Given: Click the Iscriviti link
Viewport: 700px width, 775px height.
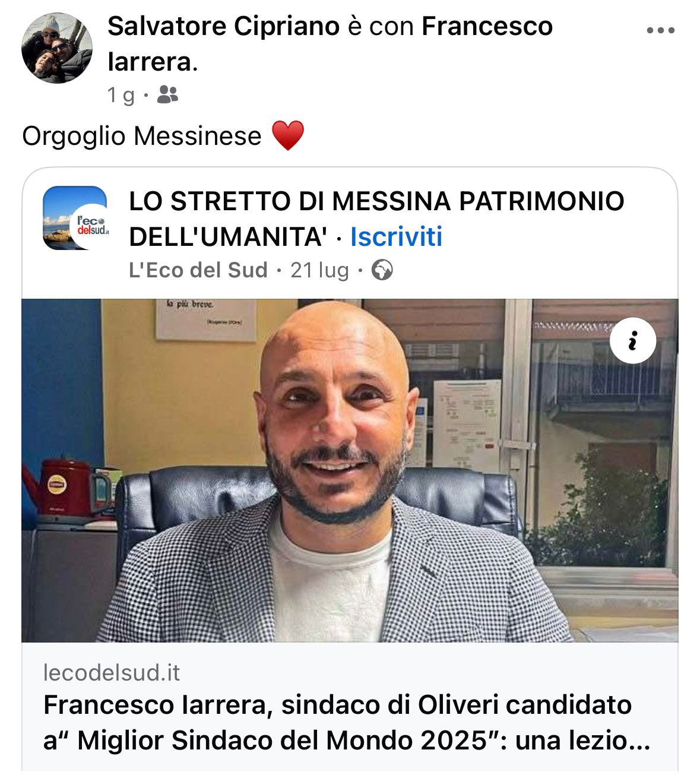Looking at the screenshot, I should (396, 236).
